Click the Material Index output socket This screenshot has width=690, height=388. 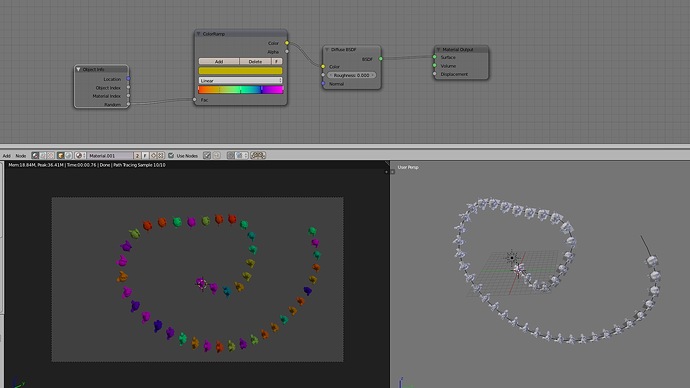(128, 95)
